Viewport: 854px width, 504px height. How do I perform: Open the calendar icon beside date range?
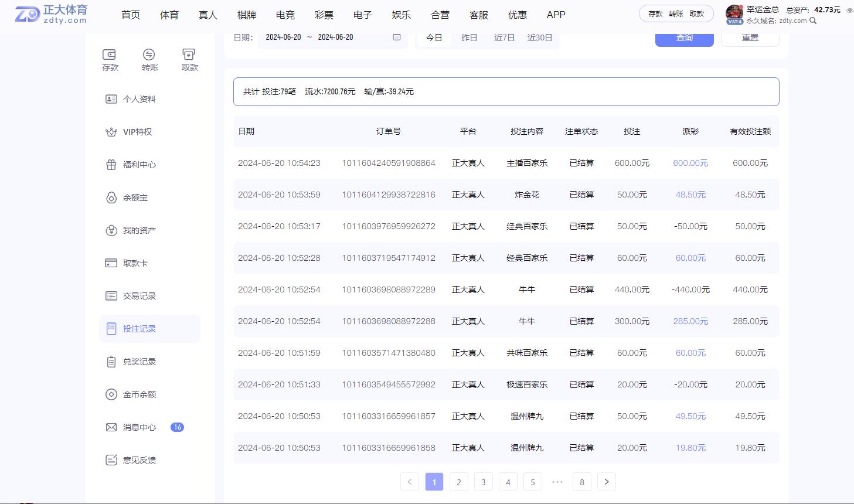pyautogui.click(x=396, y=37)
